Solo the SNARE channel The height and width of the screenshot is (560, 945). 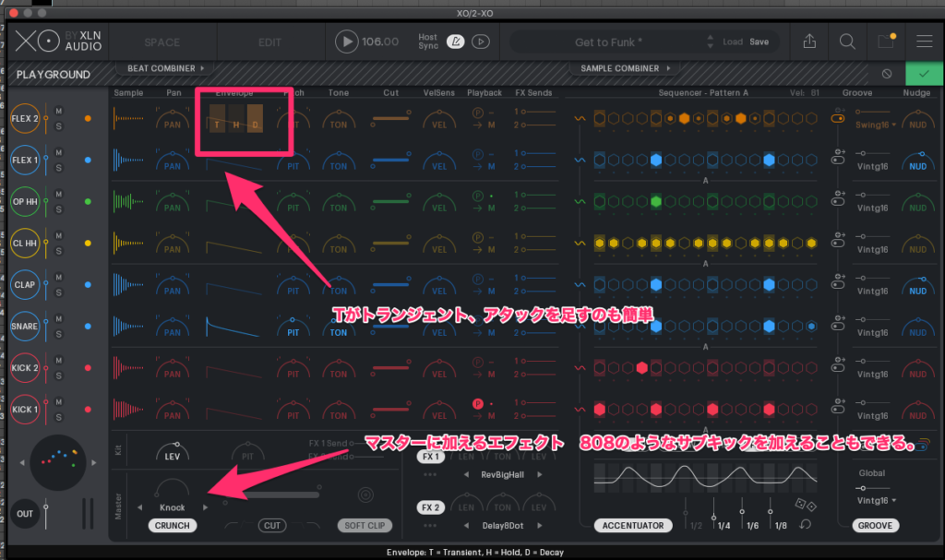click(x=58, y=333)
